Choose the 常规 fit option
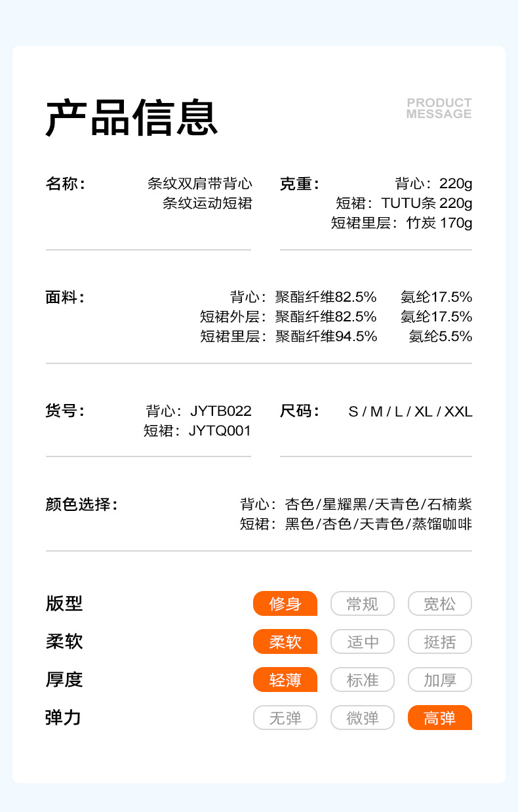Screen dimensions: 518x812 click(x=363, y=603)
